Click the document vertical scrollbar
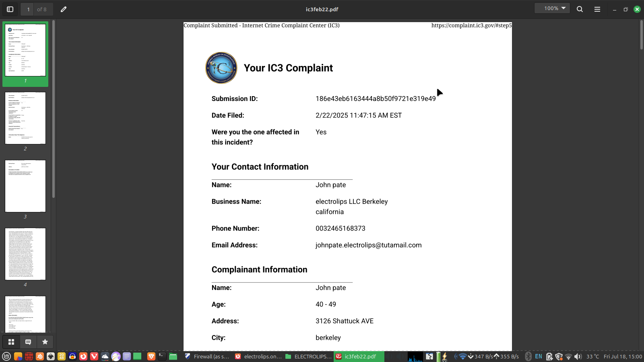Image resolution: width=644 pixels, height=362 pixels. (641, 35)
